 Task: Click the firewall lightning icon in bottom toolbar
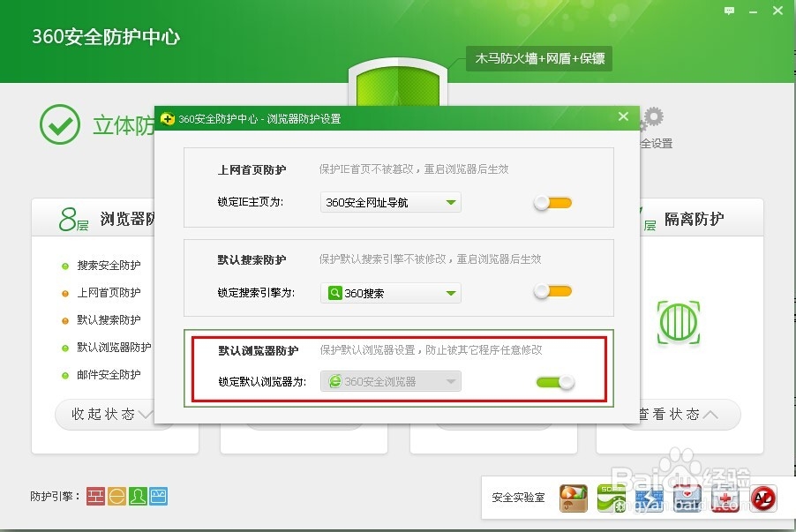(x=650, y=497)
